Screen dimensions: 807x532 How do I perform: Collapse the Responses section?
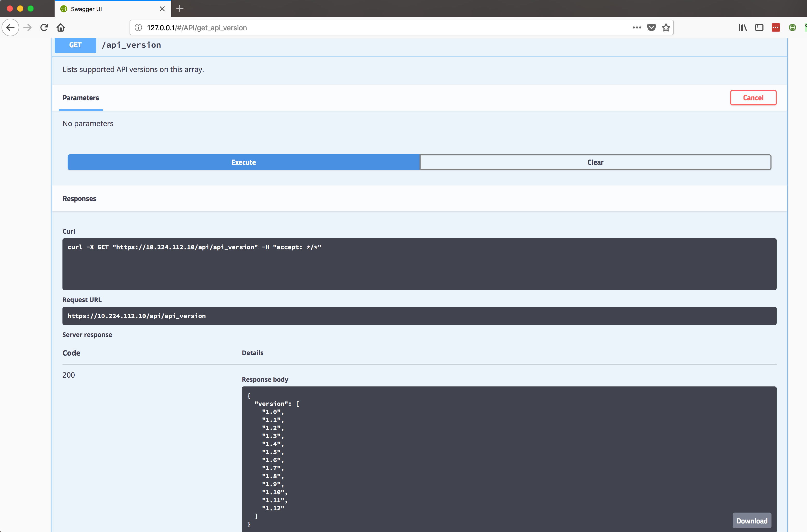(80, 198)
